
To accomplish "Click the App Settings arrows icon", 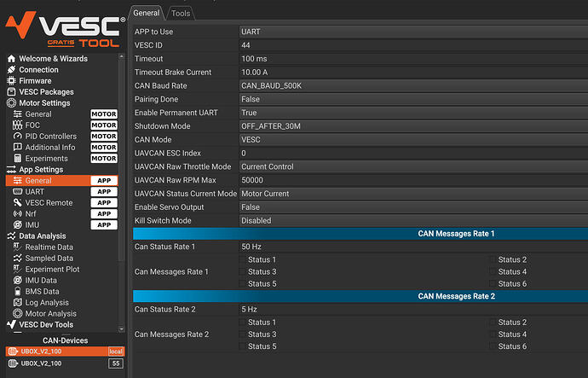I will point(11,169).
